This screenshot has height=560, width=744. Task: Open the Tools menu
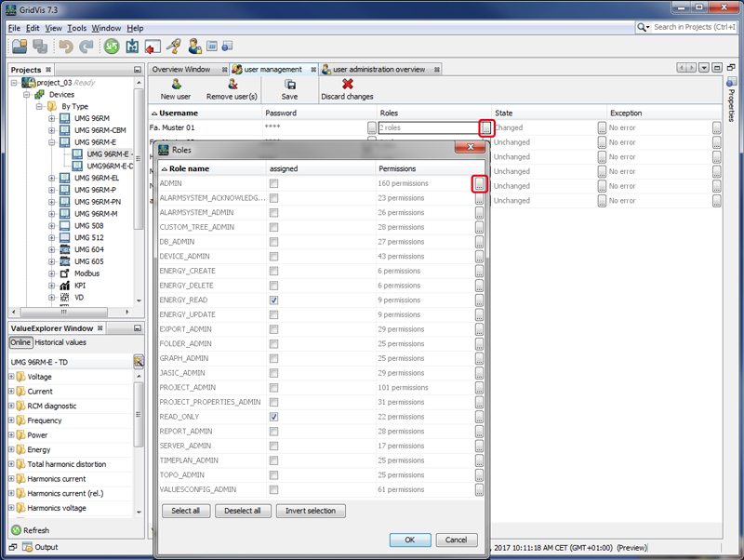(x=77, y=28)
